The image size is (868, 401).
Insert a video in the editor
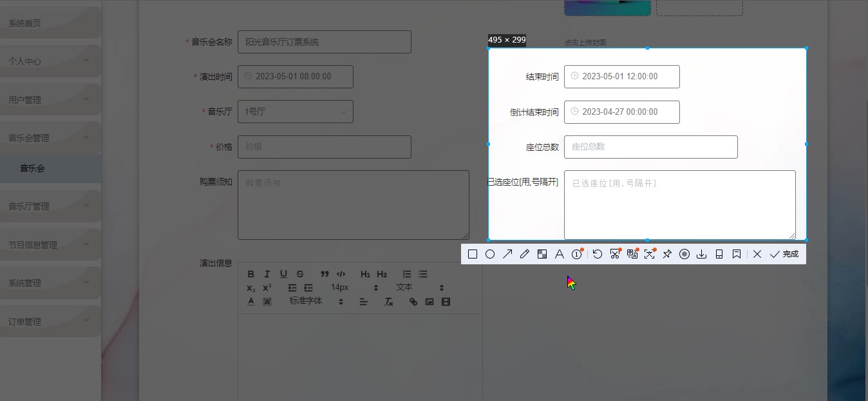click(446, 301)
